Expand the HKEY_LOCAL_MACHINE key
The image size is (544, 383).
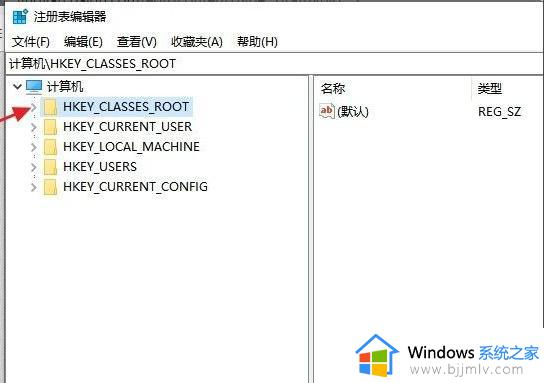(x=34, y=147)
